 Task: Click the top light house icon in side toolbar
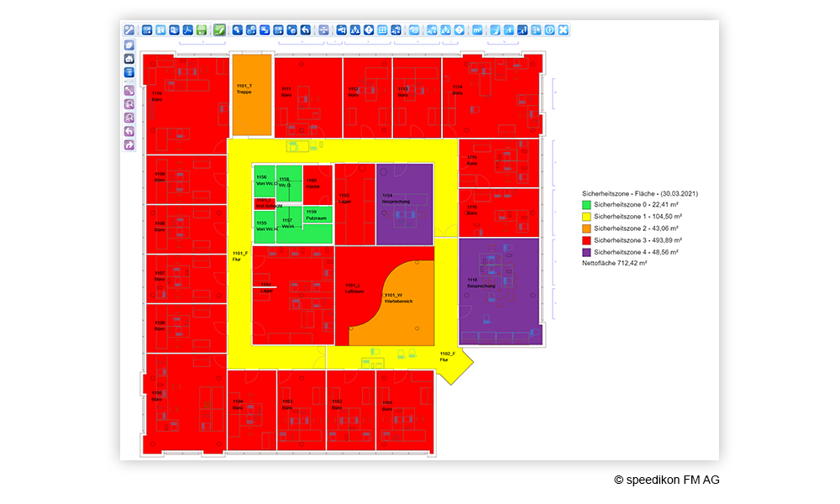pyautogui.click(x=129, y=45)
